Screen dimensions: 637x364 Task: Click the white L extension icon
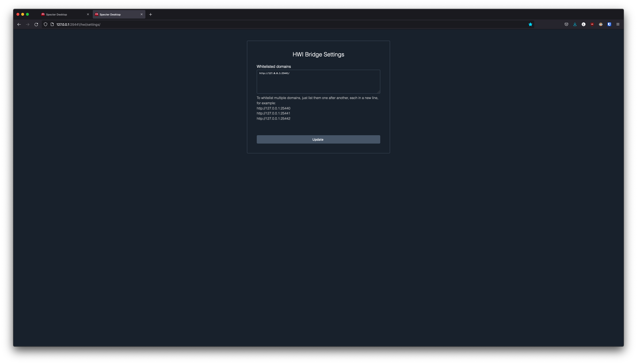pyautogui.click(x=583, y=25)
